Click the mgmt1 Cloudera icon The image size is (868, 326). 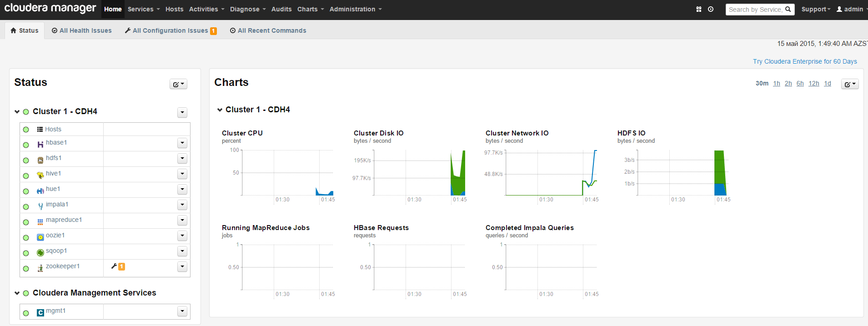pyautogui.click(x=40, y=312)
